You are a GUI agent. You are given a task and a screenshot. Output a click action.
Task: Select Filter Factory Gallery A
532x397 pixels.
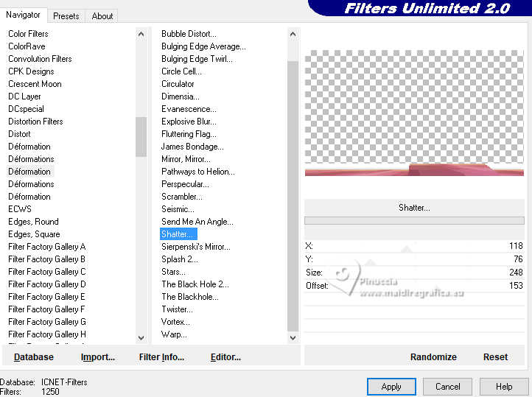pyautogui.click(x=47, y=247)
